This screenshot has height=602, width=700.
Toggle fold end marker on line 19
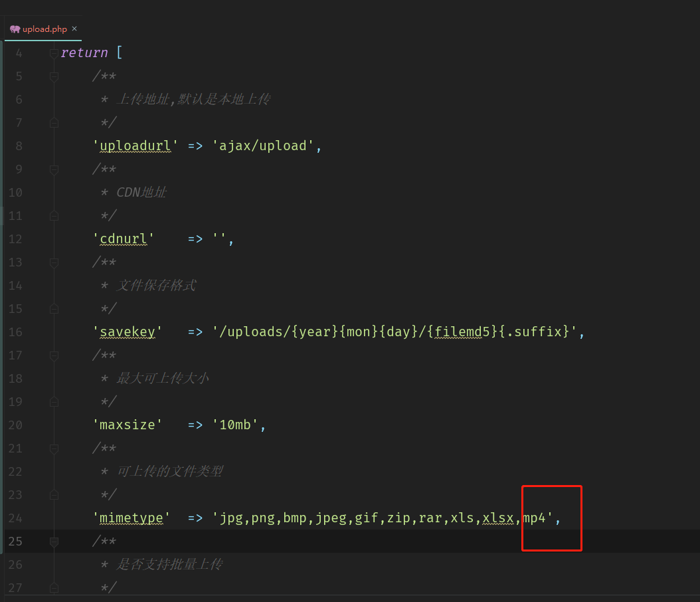(54, 401)
